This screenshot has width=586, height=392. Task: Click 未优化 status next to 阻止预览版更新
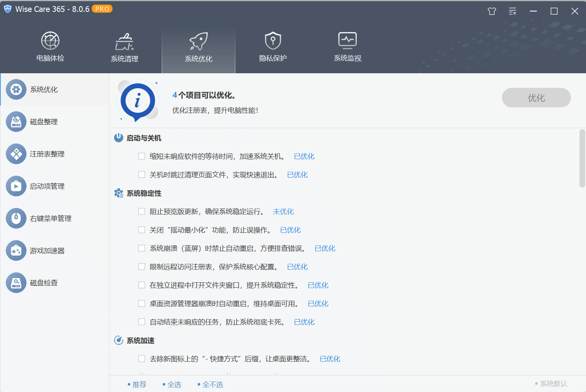click(x=283, y=211)
